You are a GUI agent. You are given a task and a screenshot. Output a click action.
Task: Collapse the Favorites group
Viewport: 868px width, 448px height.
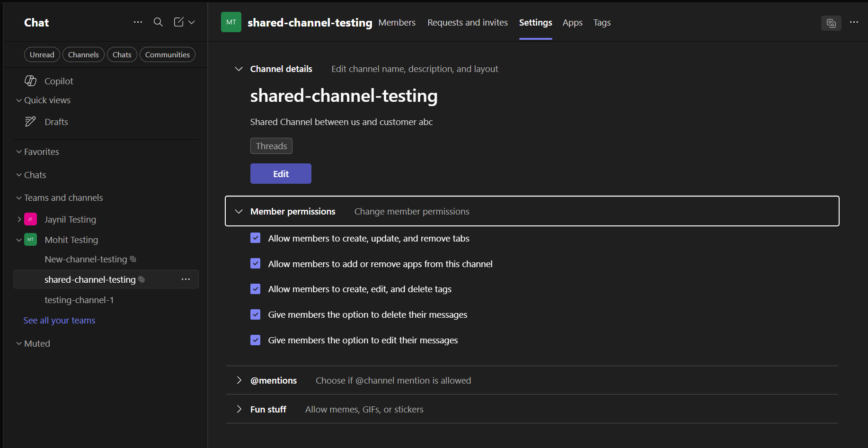19,152
